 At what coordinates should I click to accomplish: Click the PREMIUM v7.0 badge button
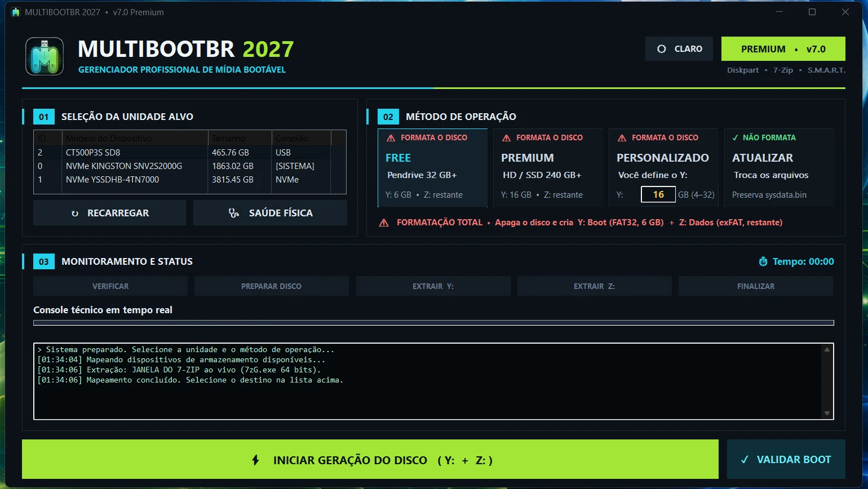783,49
